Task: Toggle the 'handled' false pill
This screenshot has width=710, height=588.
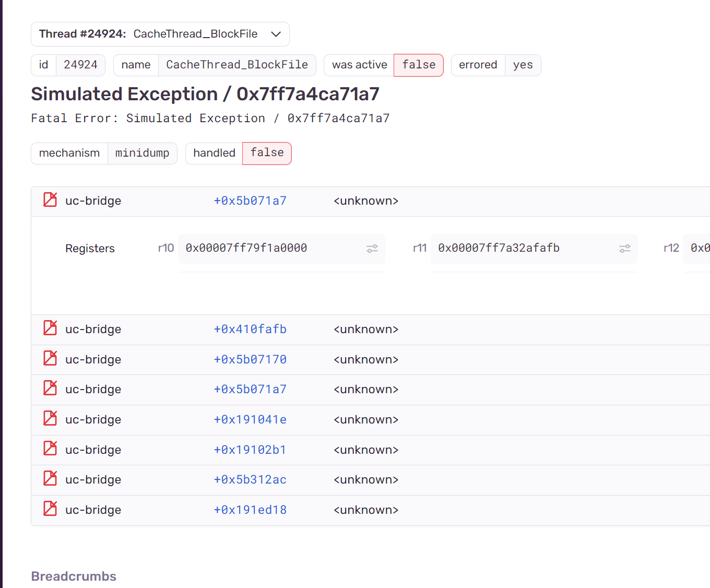Action: pyautogui.click(x=267, y=153)
